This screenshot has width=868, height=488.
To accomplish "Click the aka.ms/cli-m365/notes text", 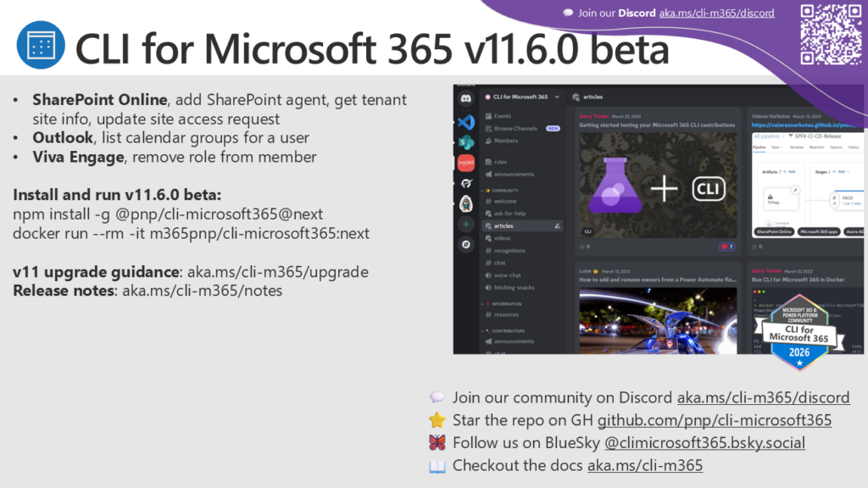I will (x=202, y=291).
